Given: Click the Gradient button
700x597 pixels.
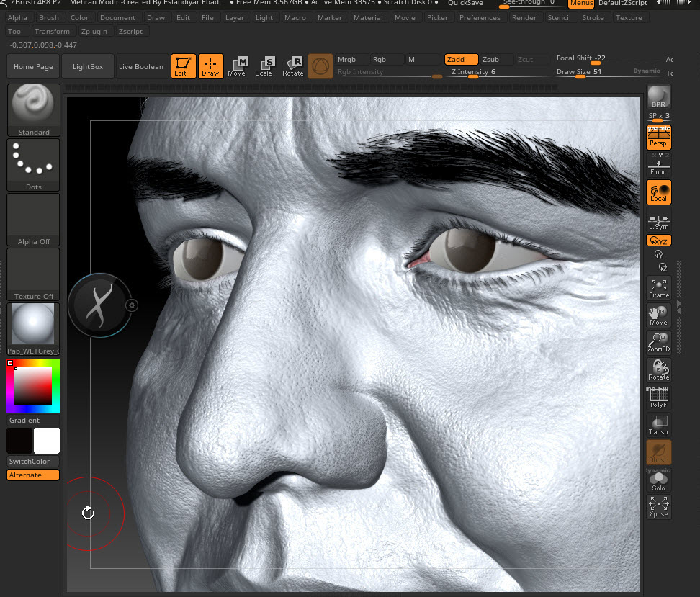Looking at the screenshot, I should 33,420.
